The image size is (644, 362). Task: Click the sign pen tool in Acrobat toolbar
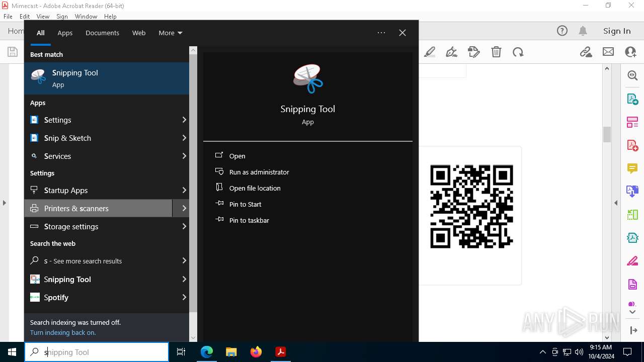click(451, 52)
